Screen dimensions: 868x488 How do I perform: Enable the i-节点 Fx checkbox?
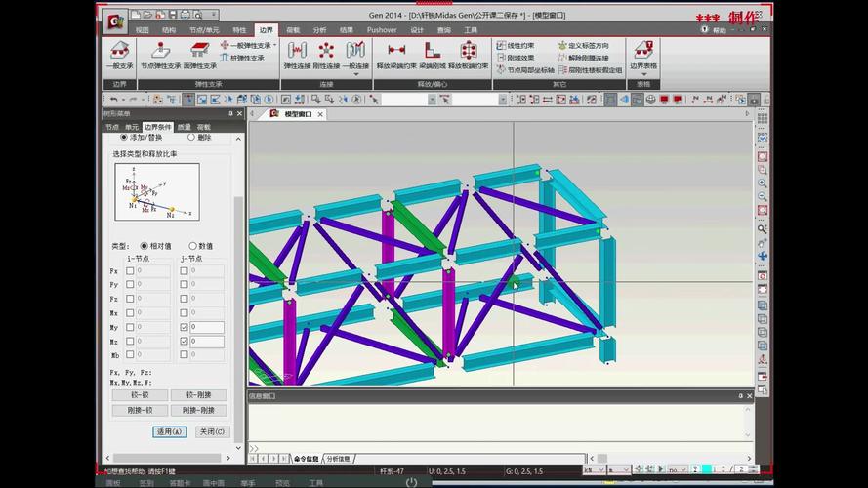click(128, 270)
